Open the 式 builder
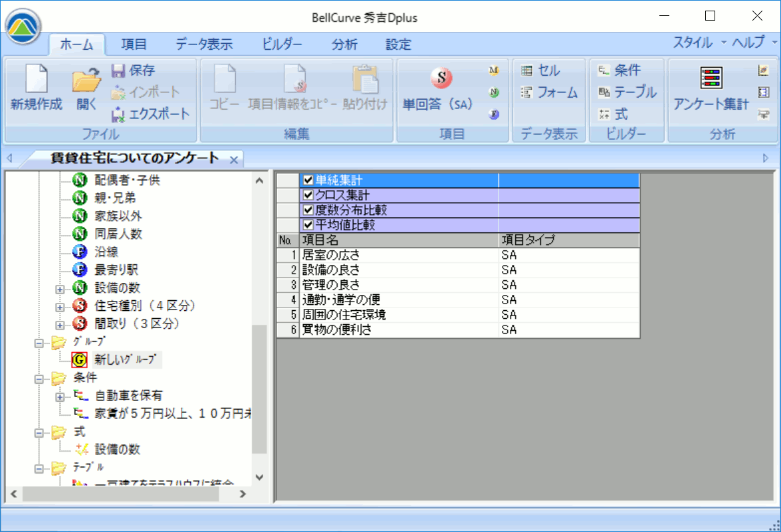The image size is (781, 532). click(x=613, y=114)
